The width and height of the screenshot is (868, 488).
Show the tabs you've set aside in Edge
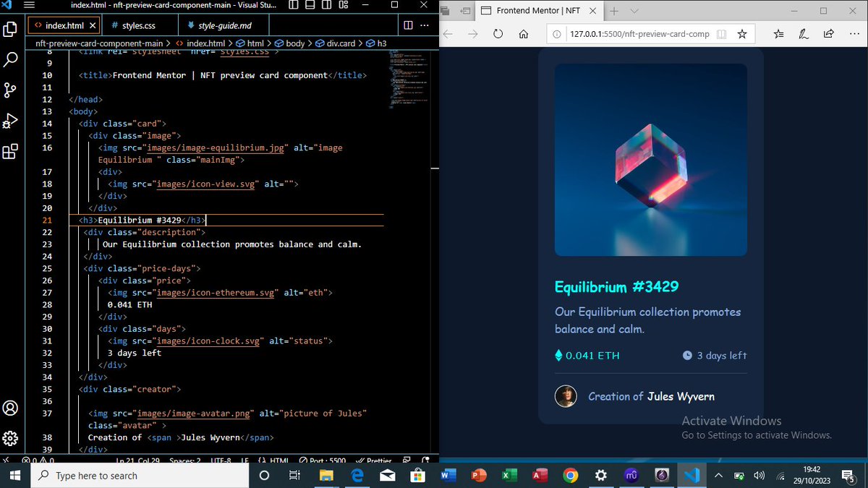446,11
